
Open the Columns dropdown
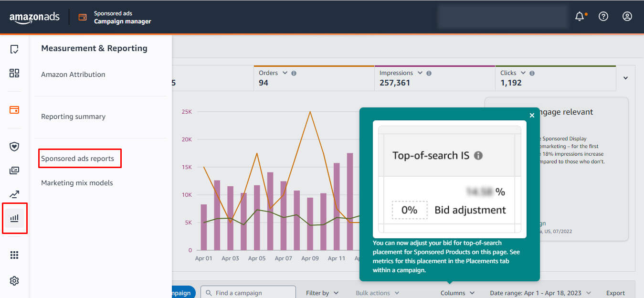[x=457, y=292]
